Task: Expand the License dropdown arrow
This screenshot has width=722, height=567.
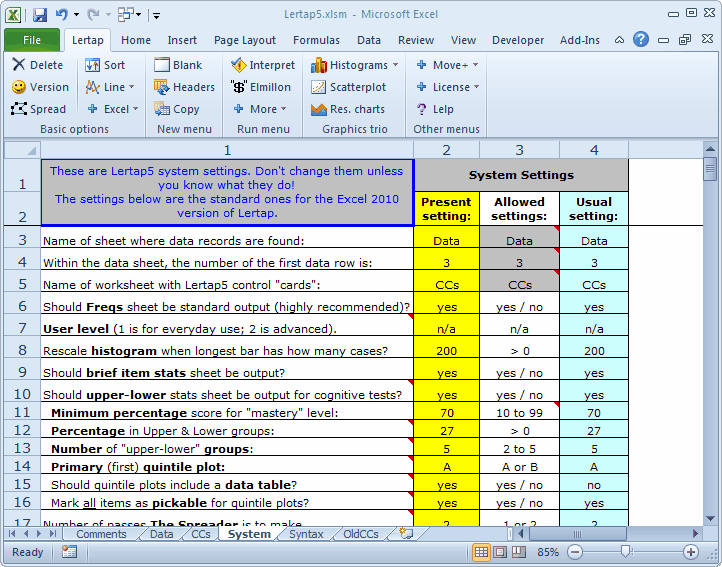Action: [x=477, y=87]
